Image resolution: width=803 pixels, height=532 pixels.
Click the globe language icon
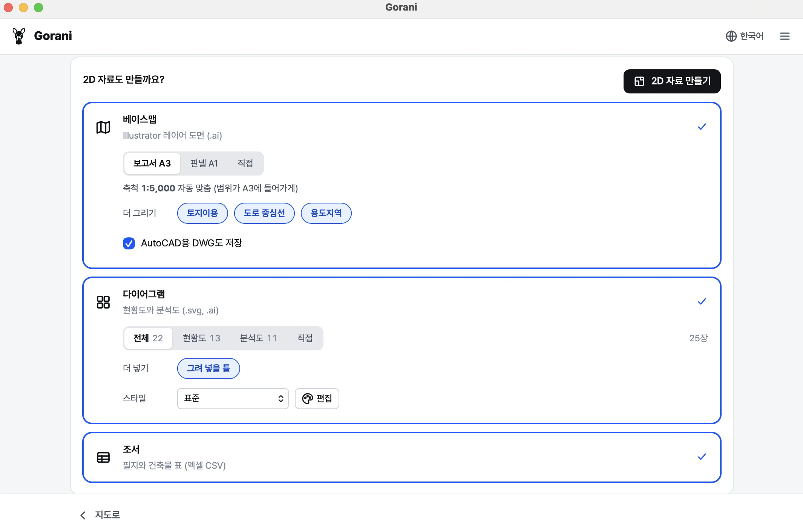tap(731, 36)
